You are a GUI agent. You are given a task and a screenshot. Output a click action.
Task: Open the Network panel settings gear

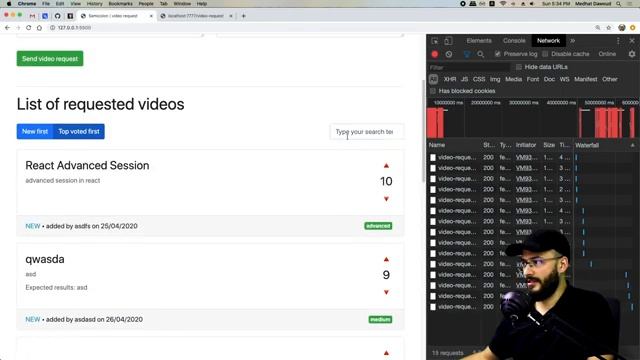tap(632, 54)
